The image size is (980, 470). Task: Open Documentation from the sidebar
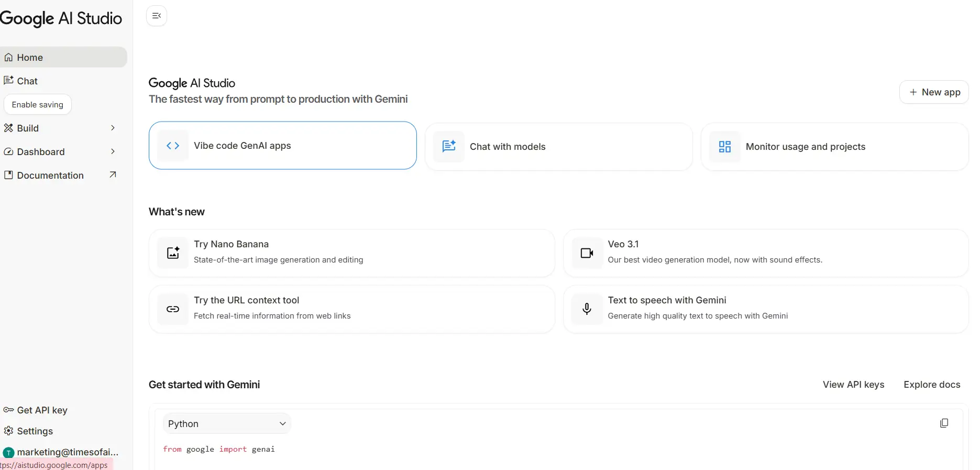63,175
